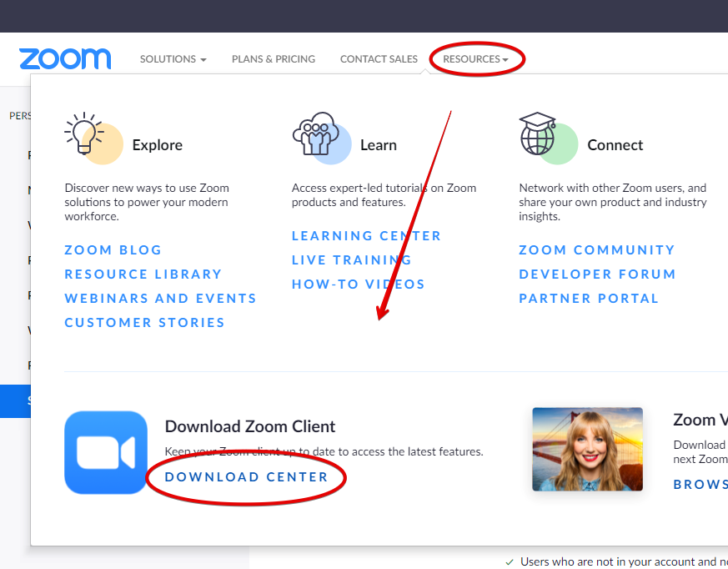Visit the Resource Library
Image resolution: width=728 pixels, height=569 pixels.
[x=143, y=274]
